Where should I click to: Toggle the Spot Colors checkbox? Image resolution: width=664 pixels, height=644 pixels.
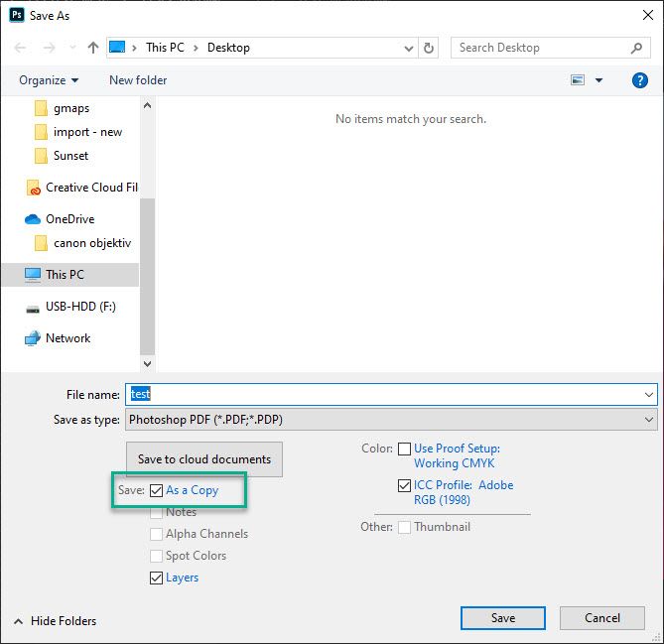pyautogui.click(x=156, y=556)
